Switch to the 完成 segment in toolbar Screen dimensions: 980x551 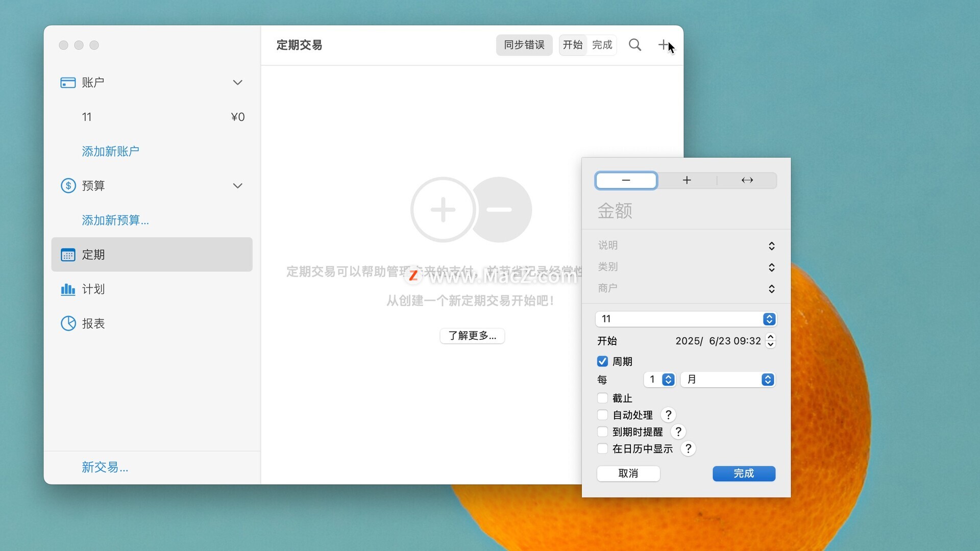click(602, 45)
